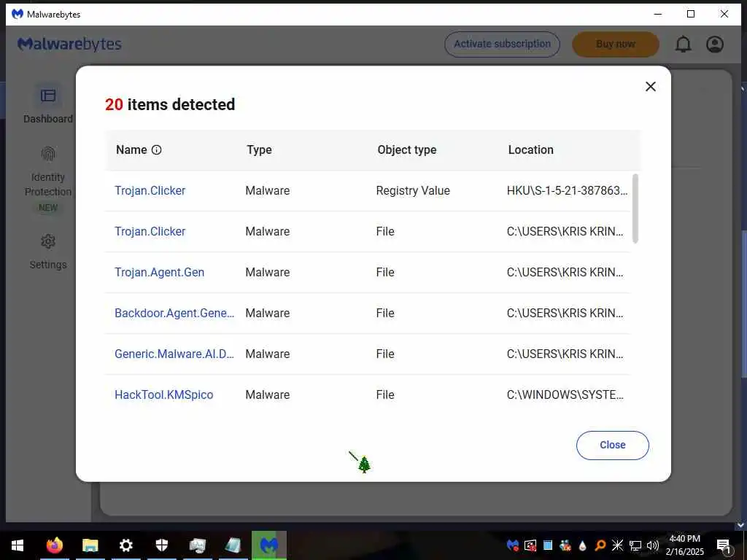Open Windows Security shield in the taskbar
This screenshot has width=747, height=560.
pos(162,545)
